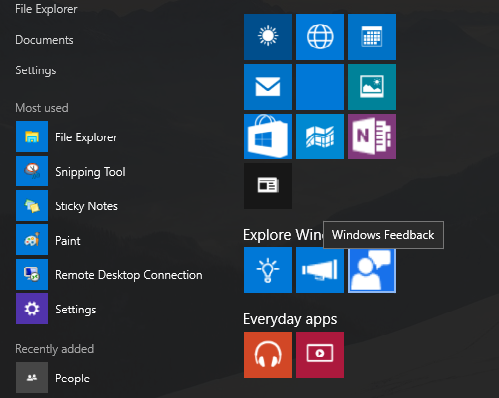
Task: Open the lightbulb Get Started tile
Action: [268, 270]
